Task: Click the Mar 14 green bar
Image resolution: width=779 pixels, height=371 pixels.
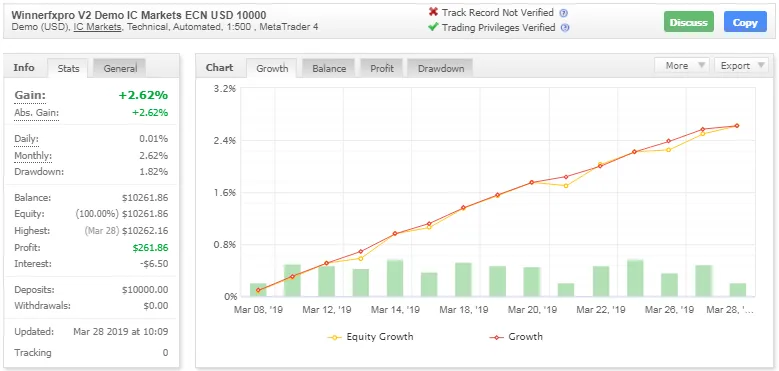Action: tap(395, 278)
